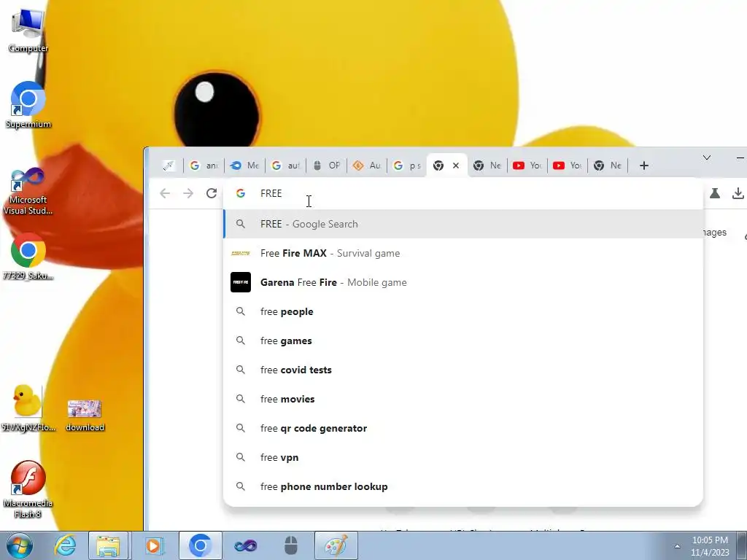
Task: Click the Garena Free Fire game thumbnail
Action: click(x=241, y=282)
